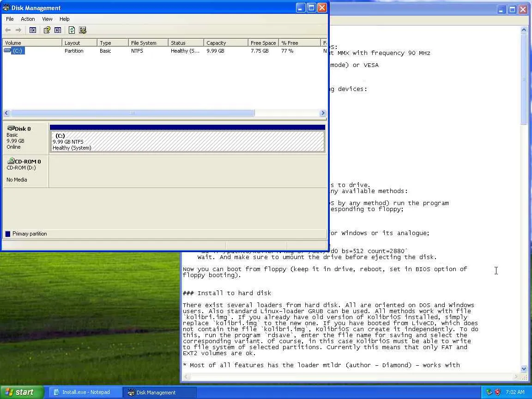Sort by the Layout column header

coord(79,43)
